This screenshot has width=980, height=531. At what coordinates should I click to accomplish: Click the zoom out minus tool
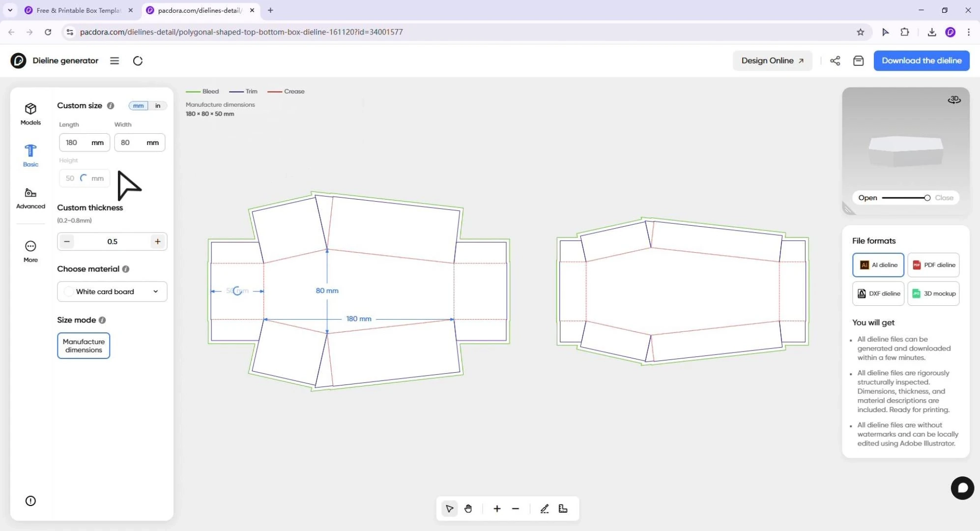[516, 509]
